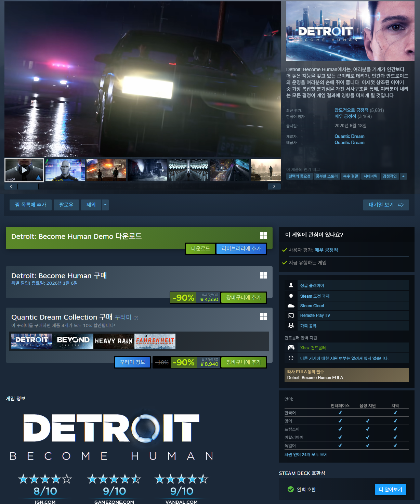The image size is (420, 504).
Task: Click the Windows icon in the Demo download box
Action: coord(263,236)
